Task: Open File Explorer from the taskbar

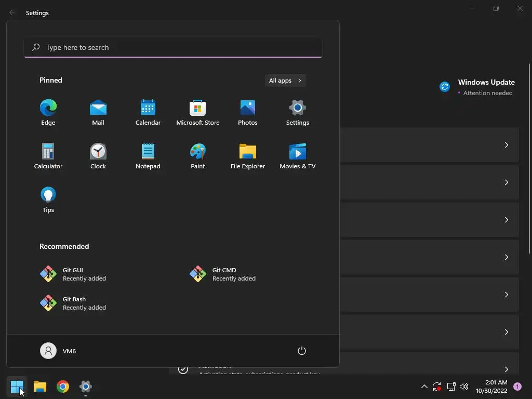Action: pos(39,387)
